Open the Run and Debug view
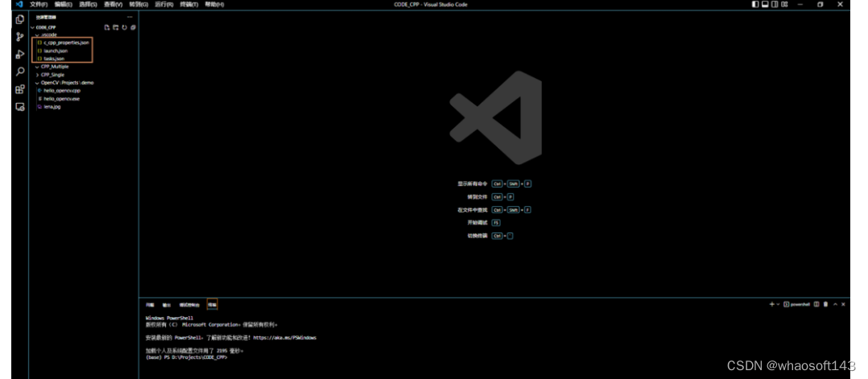868x379 pixels. coord(20,54)
